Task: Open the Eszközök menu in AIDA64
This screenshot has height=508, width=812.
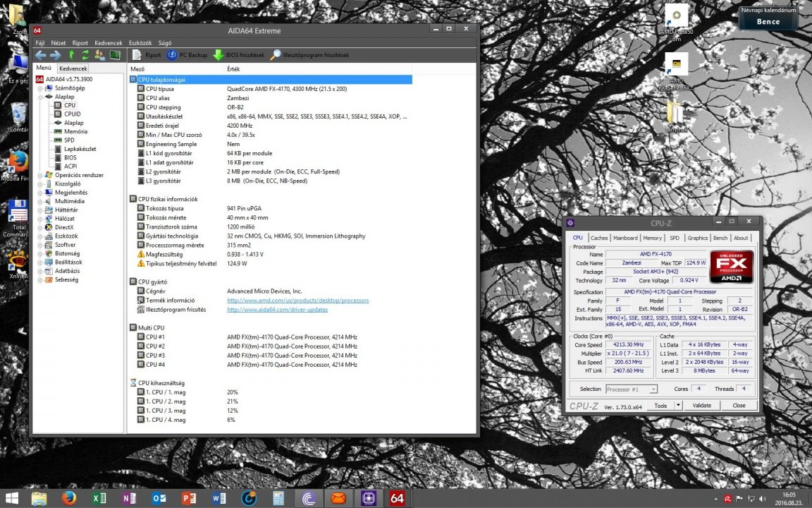Action: (x=140, y=43)
